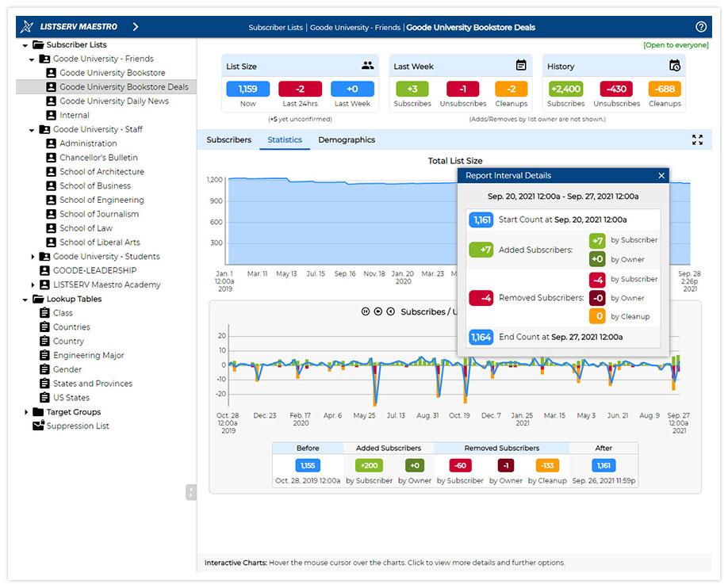This screenshot has width=728, height=588.
Task: Open Goode University - Friends breadcrumb
Action: point(355,28)
